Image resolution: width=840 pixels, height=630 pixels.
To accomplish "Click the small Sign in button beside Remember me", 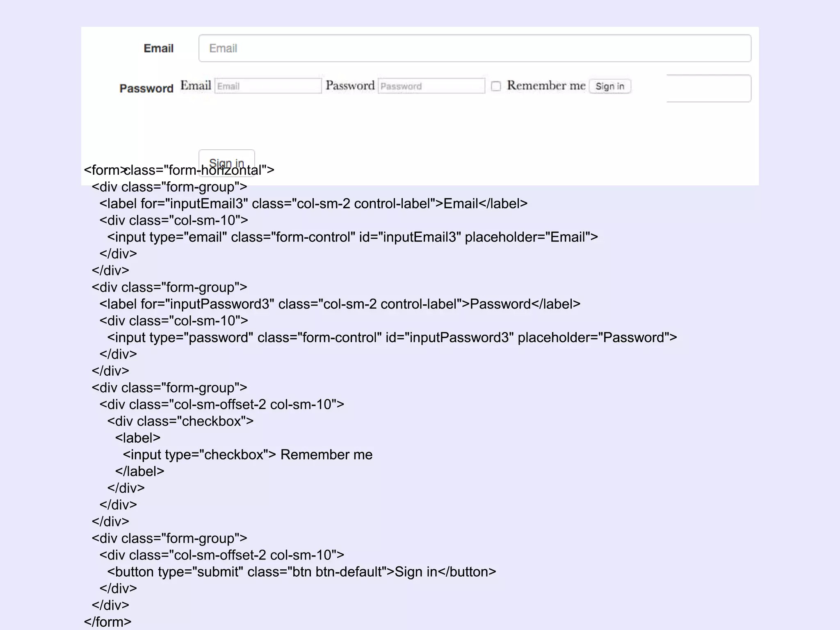I will click(x=610, y=86).
